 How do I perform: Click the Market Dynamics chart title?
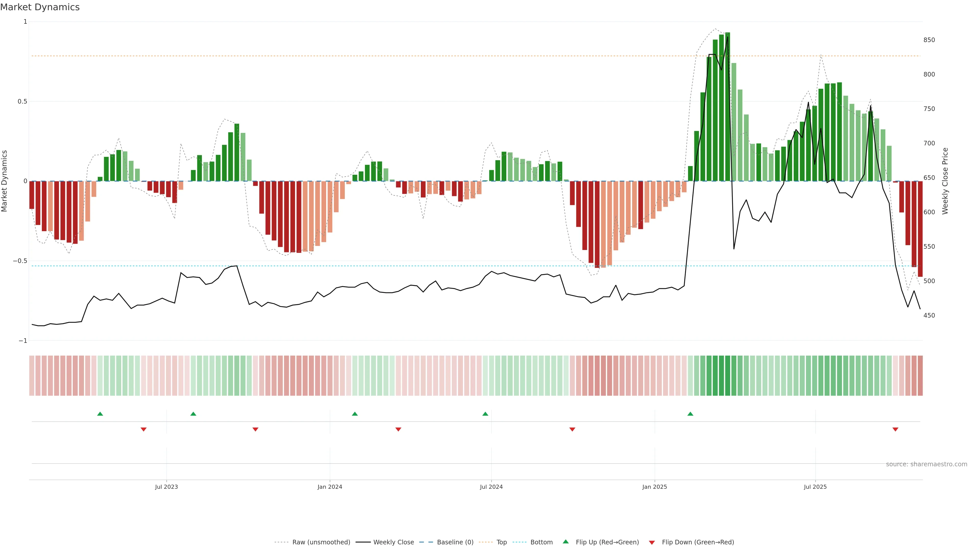click(x=40, y=7)
